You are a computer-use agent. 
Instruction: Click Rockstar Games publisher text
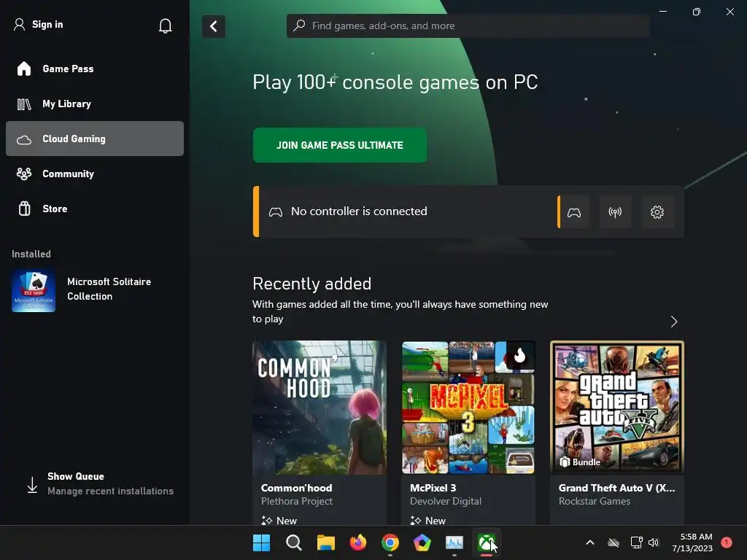(x=595, y=502)
